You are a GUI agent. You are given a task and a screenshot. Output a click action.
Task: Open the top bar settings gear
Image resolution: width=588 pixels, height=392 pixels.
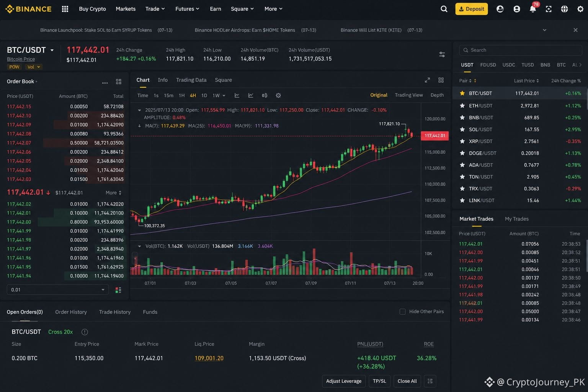pos(580,9)
